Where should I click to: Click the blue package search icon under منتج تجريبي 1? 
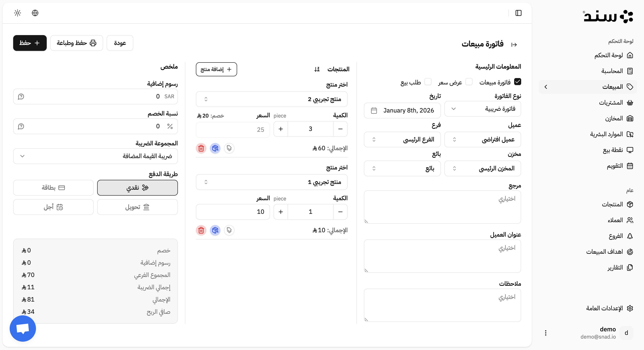coord(215,230)
